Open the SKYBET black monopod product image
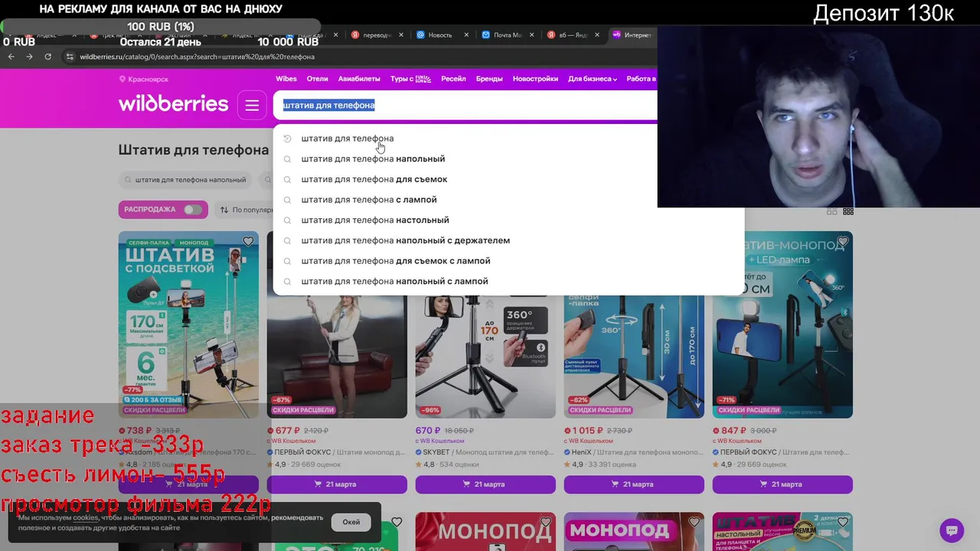The width and height of the screenshot is (980, 551). [485, 356]
